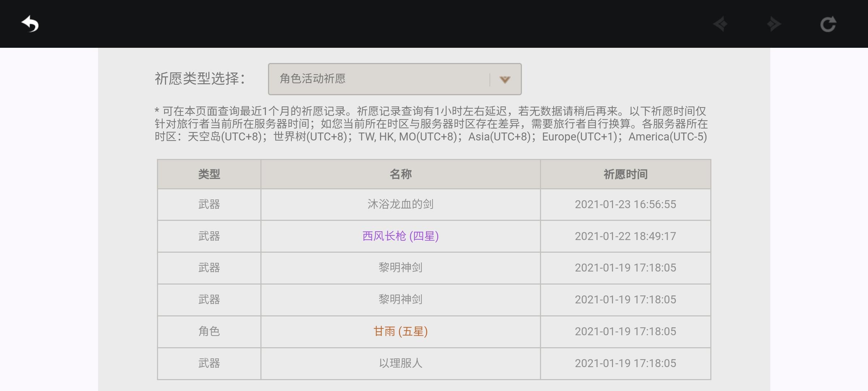Click the refresh icon
This screenshot has width=868, height=391.
[828, 24]
